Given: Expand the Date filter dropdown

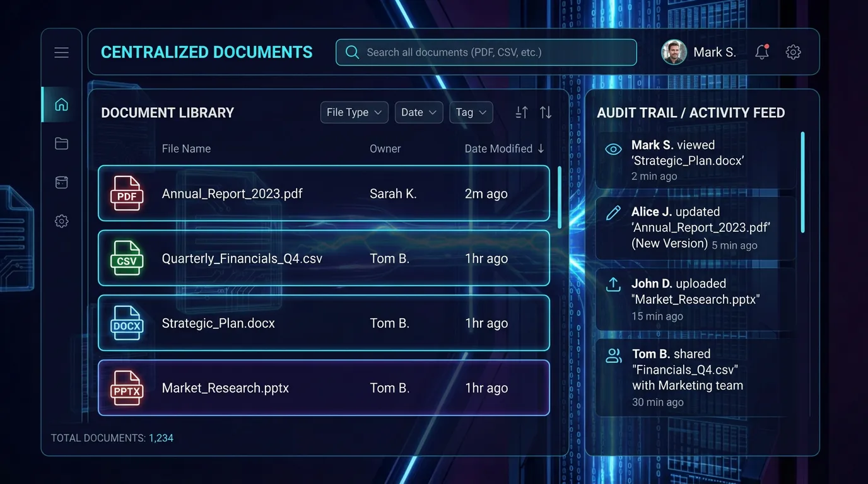Looking at the screenshot, I should tap(418, 112).
